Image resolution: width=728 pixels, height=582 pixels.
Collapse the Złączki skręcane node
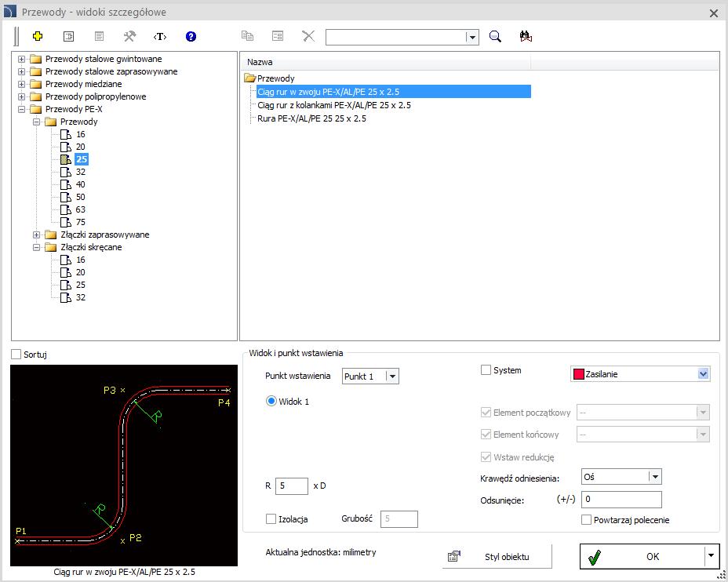point(36,247)
